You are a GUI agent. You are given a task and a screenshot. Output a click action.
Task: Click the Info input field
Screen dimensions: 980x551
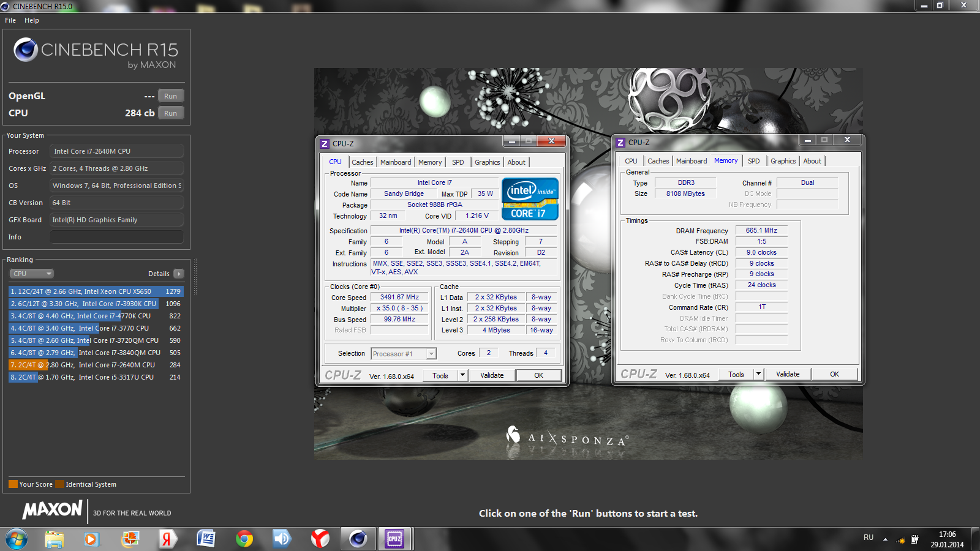coord(116,237)
